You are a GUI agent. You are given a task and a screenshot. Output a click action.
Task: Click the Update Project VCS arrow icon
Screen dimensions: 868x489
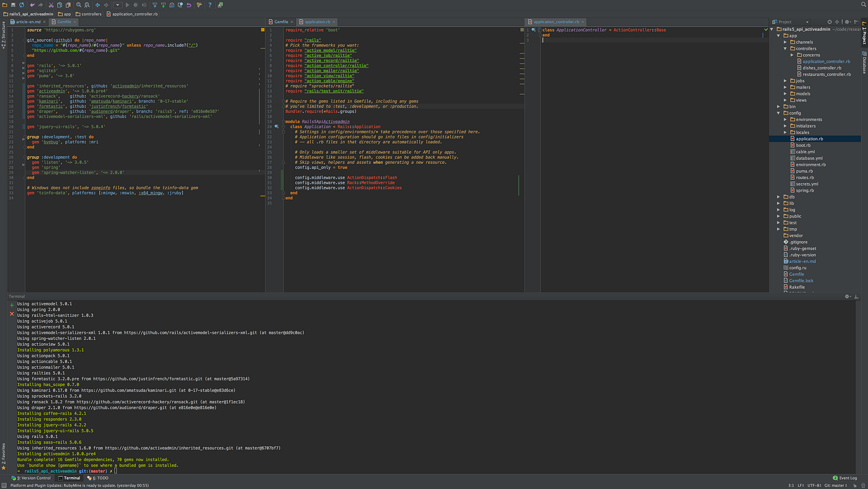[x=154, y=4]
